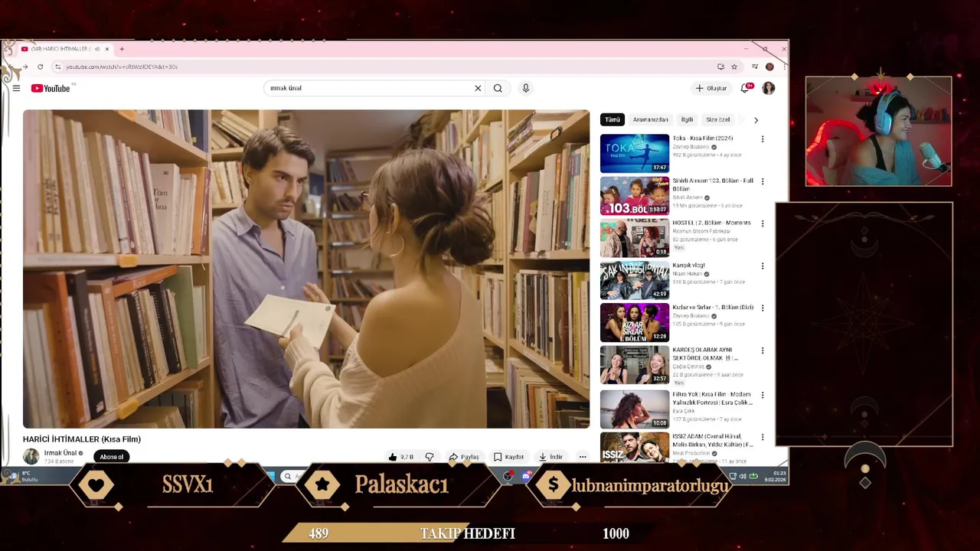This screenshot has width=980, height=551.
Task: Open the Irmak Ünal channel name link
Action: coord(60,453)
